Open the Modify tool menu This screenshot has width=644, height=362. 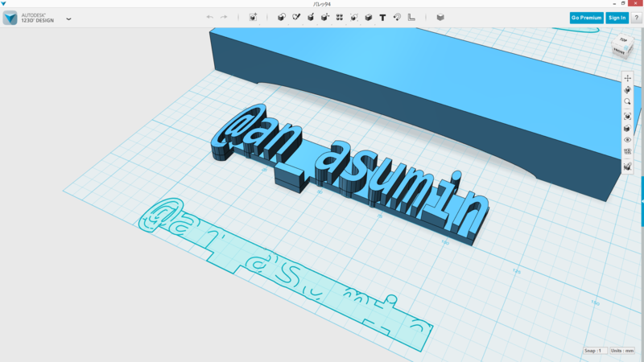(x=325, y=17)
